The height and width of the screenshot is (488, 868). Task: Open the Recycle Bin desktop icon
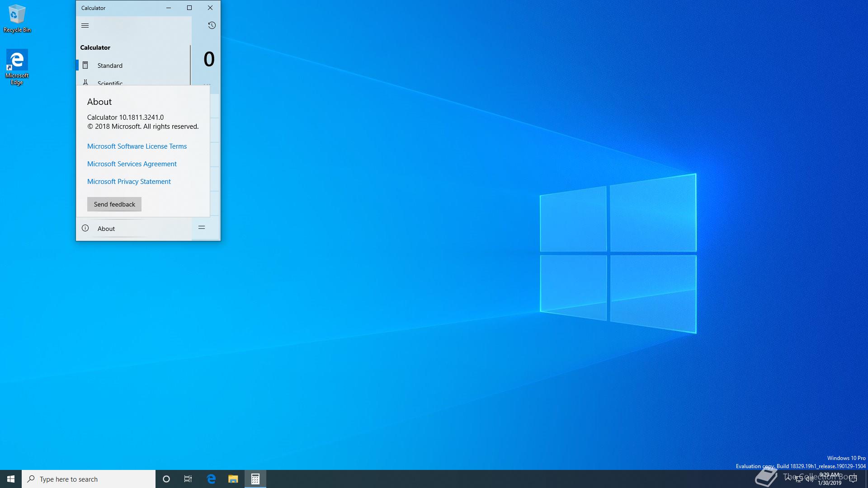pyautogui.click(x=17, y=19)
